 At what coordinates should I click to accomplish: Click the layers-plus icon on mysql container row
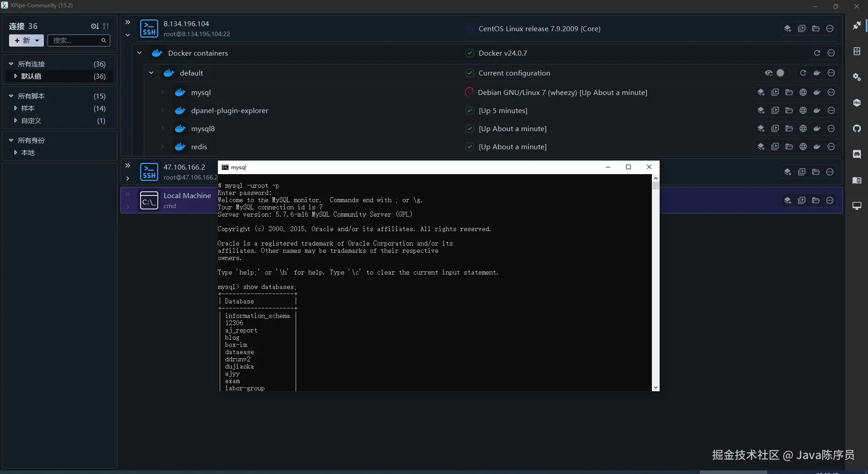point(761,92)
